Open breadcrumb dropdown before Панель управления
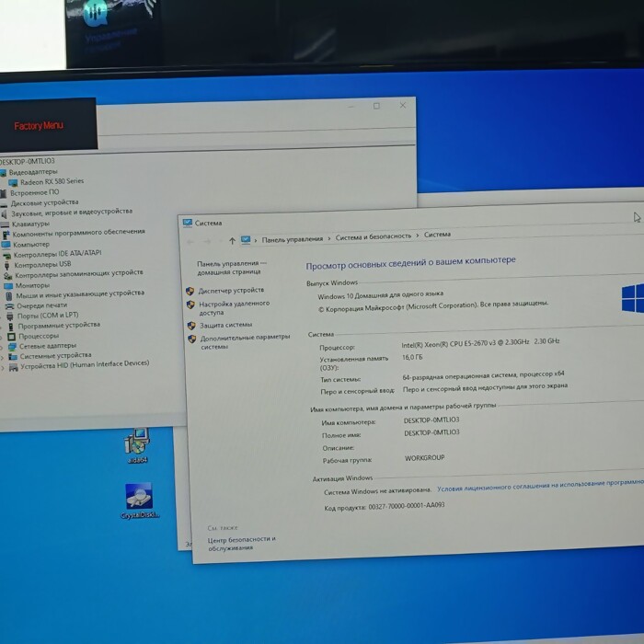644x644 pixels. coord(256,240)
